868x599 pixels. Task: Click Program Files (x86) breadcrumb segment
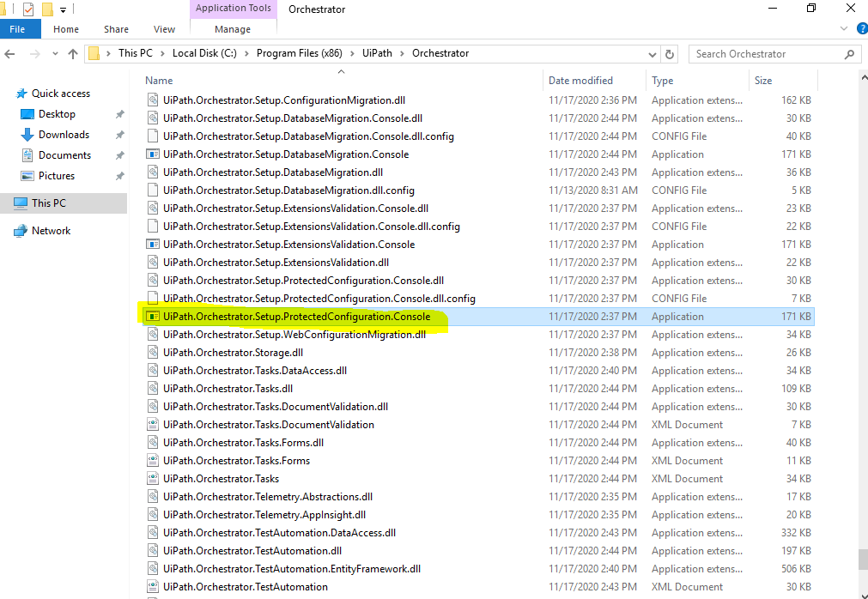pos(300,54)
